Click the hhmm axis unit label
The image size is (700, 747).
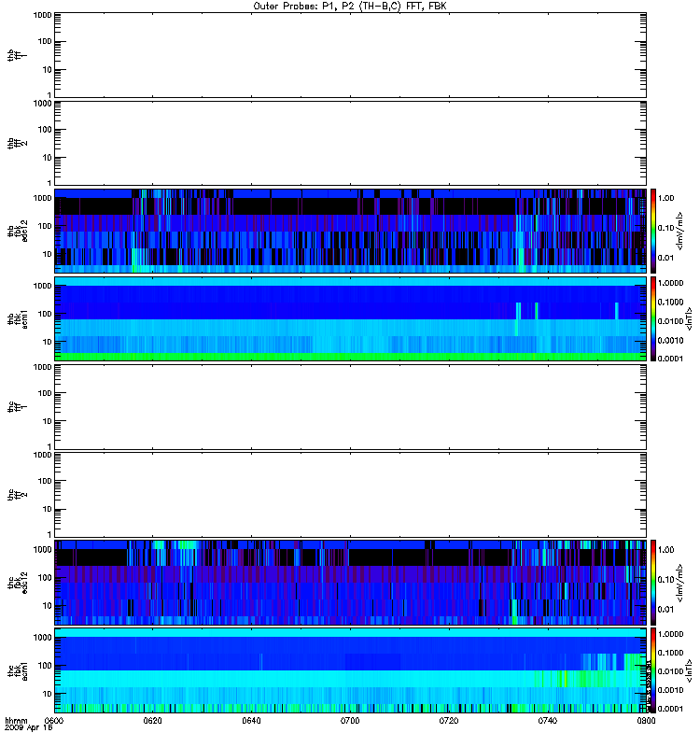[16, 720]
